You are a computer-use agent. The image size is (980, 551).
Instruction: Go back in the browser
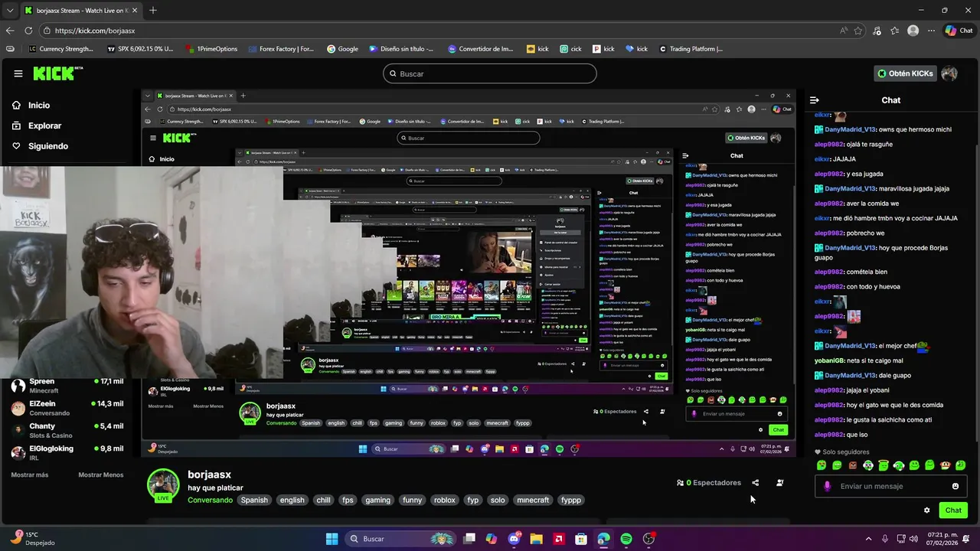click(x=10, y=31)
